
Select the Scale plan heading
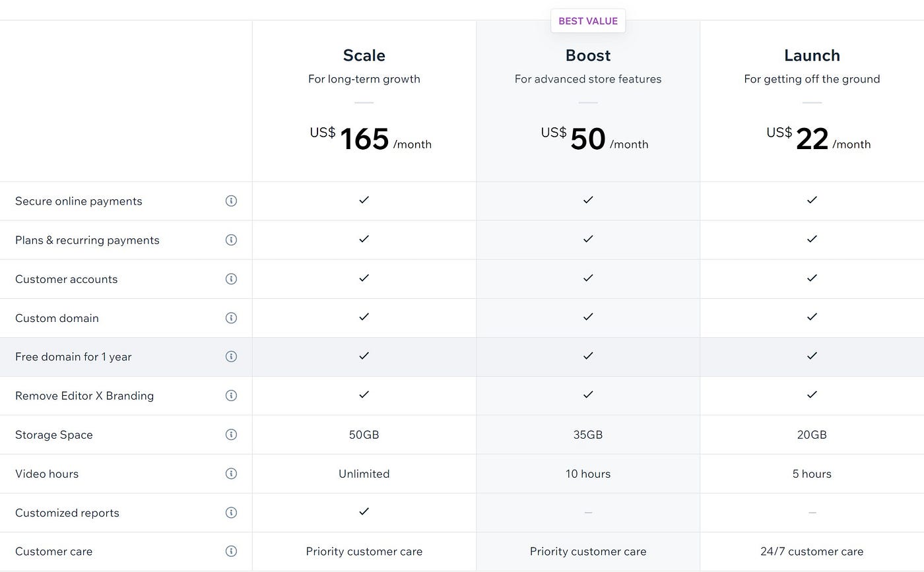pos(364,55)
